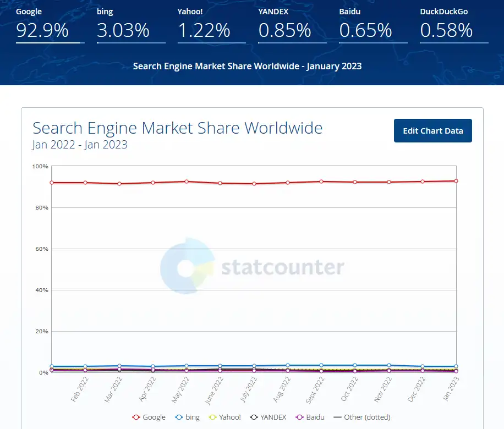Click the 100% y-axis label

(x=40, y=167)
